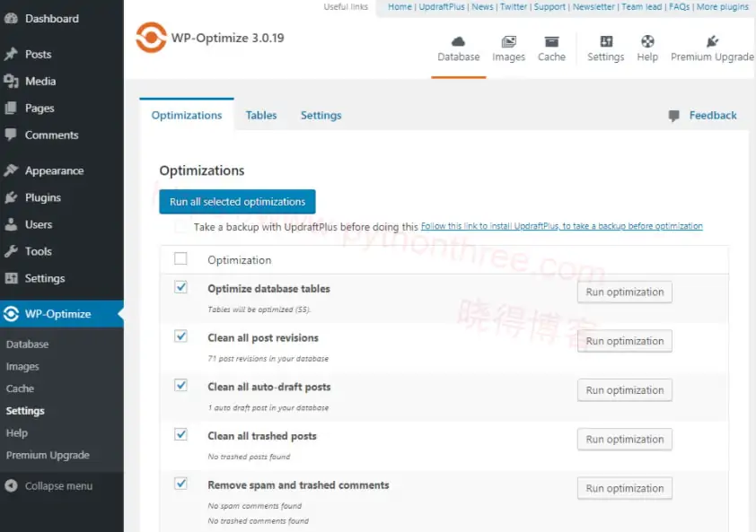This screenshot has width=756, height=532.
Task: Click the Premium Upgrade plug icon
Action: click(712, 41)
